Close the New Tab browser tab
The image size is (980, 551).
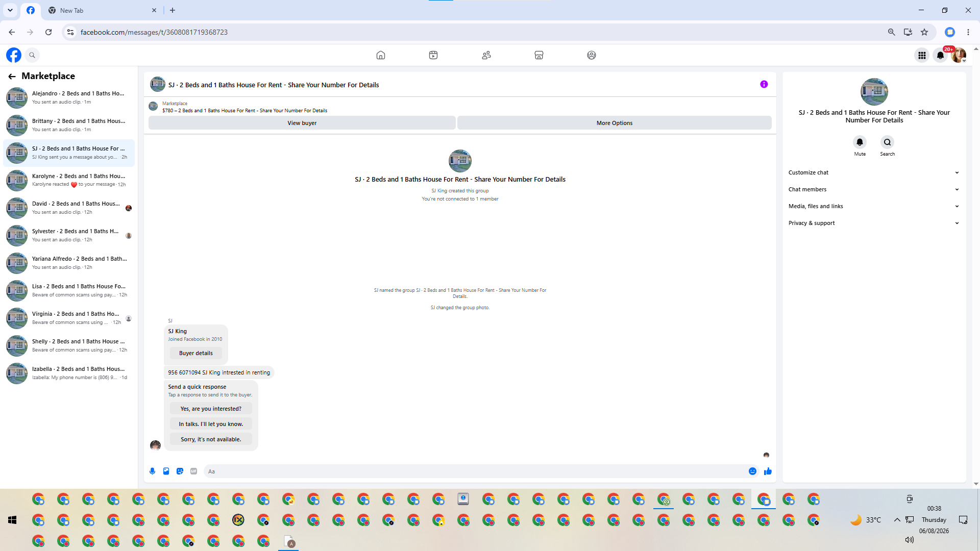(x=154, y=10)
